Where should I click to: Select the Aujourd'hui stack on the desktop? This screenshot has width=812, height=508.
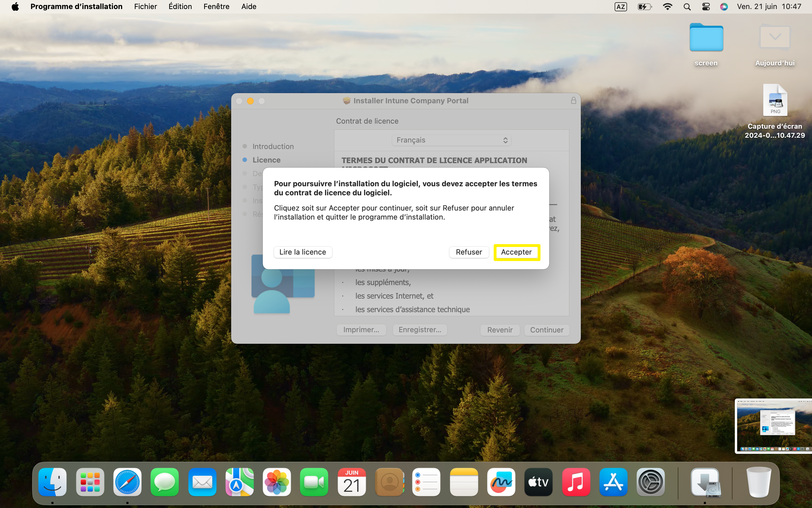pyautogui.click(x=775, y=38)
